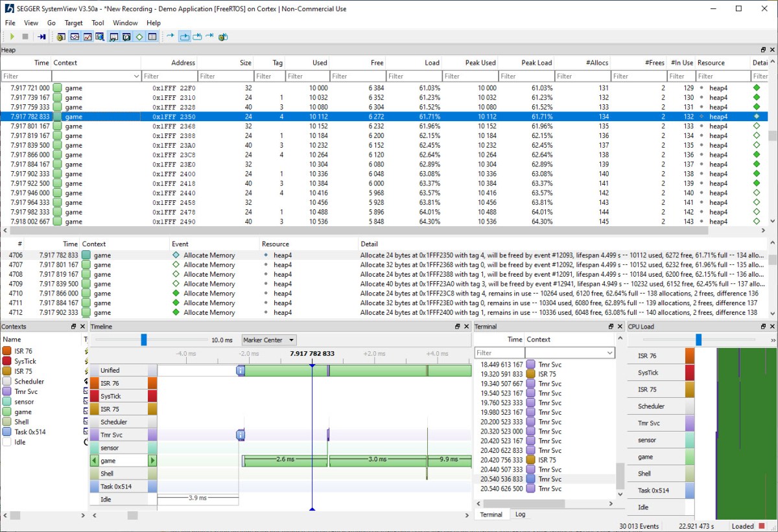This screenshot has width=778, height=532.
Task: Switch to the Log tab
Action: tap(520, 515)
